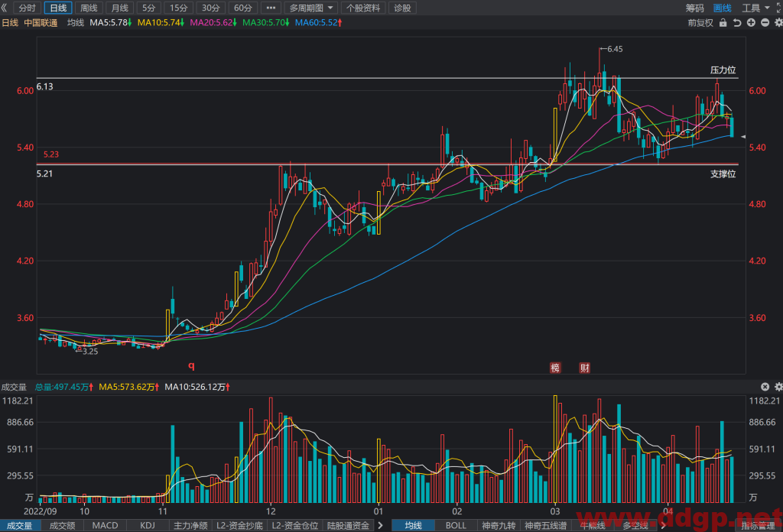Select the 神奇九转 overlay tab
The height and width of the screenshot is (532, 783).
(x=499, y=526)
